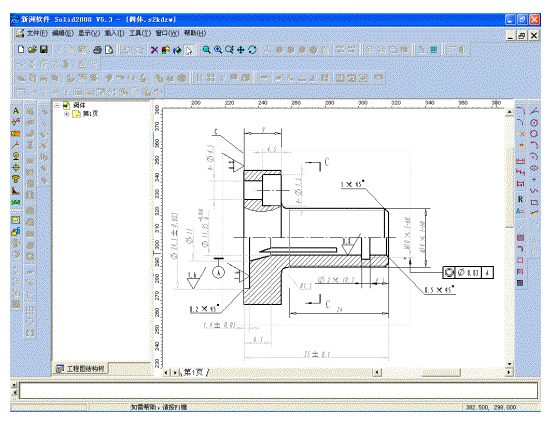The width and height of the screenshot is (555, 429).
Task: Click the 1×45° chamfer annotation in drawing
Action: click(353, 184)
